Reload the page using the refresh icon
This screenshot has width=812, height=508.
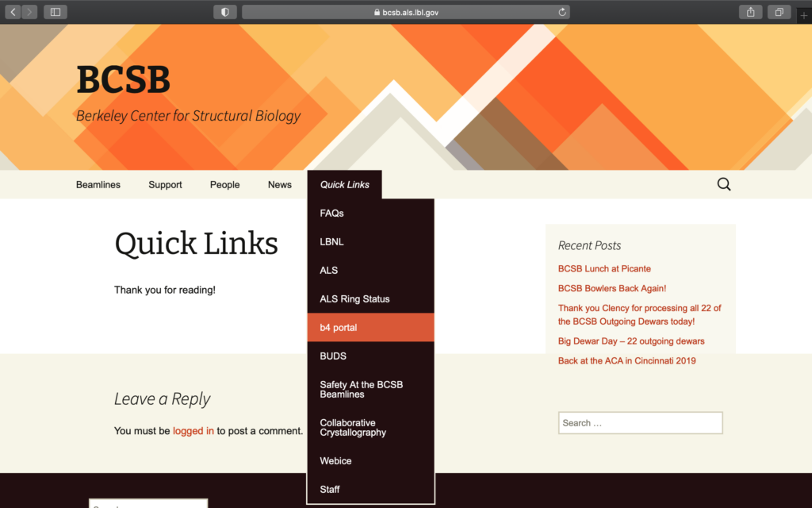[x=562, y=11]
